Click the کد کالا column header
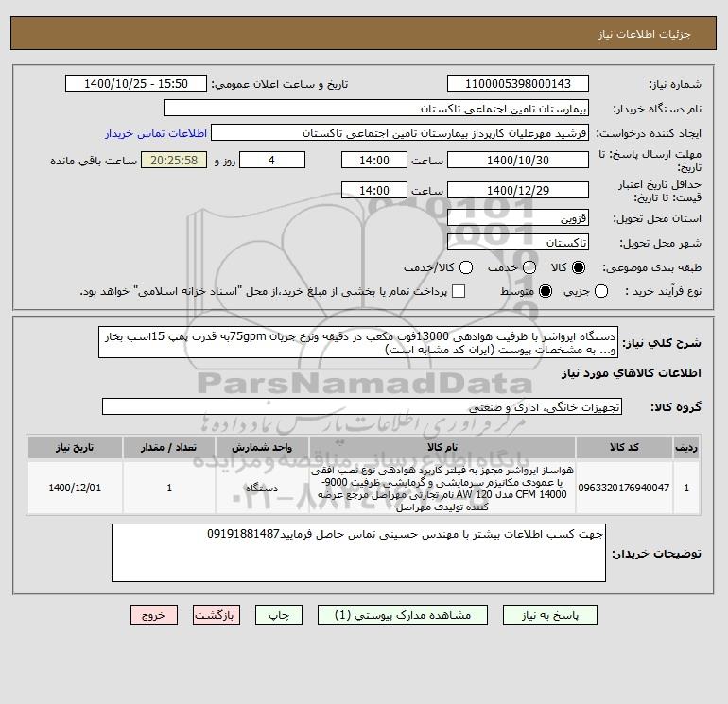728x704 pixels. click(x=624, y=447)
